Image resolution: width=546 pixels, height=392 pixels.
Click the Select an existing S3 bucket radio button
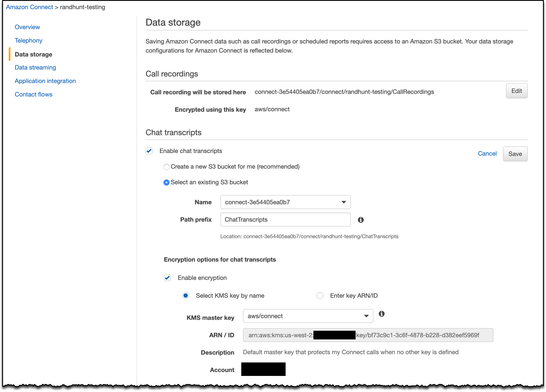(166, 182)
